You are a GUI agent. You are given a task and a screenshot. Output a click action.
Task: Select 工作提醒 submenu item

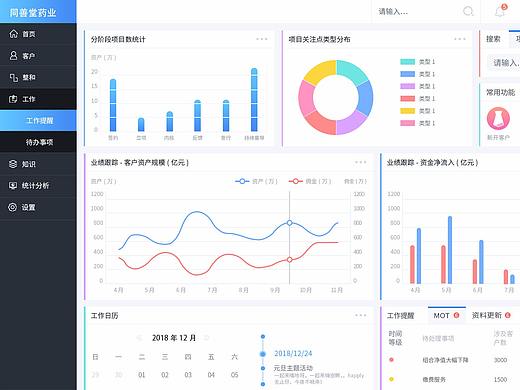pos(38,121)
